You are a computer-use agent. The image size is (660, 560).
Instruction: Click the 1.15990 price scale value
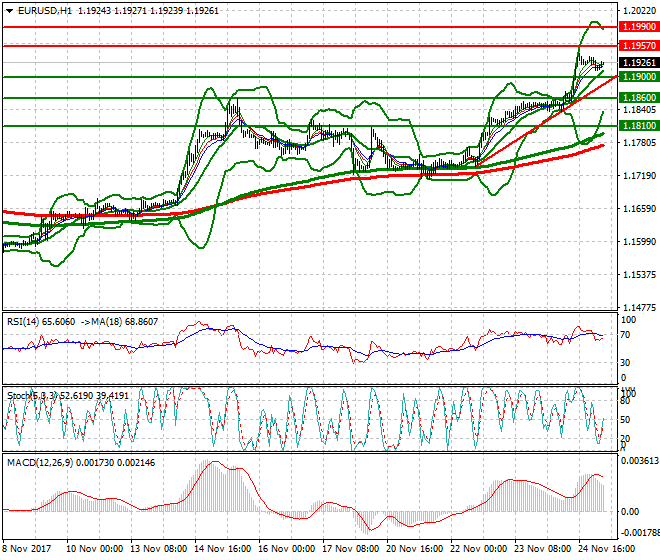pos(639,242)
